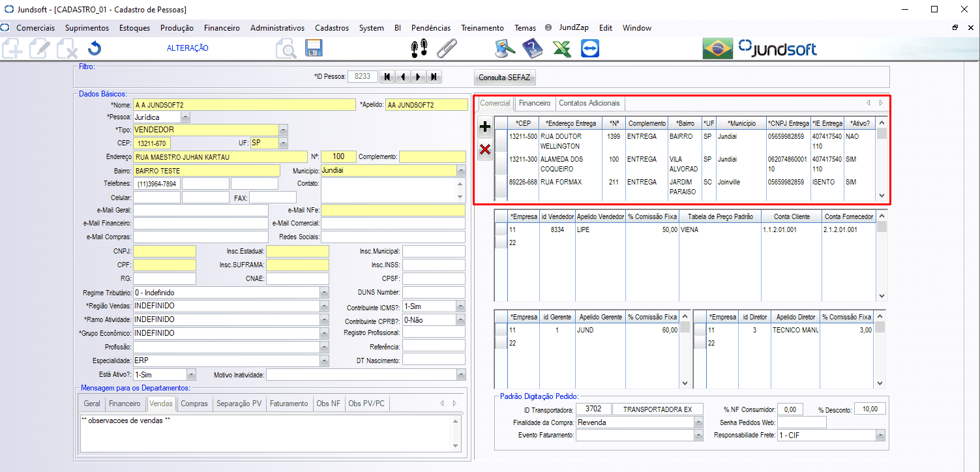Go to next record arrow
980x472 pixels.
[x=419, y=77]
